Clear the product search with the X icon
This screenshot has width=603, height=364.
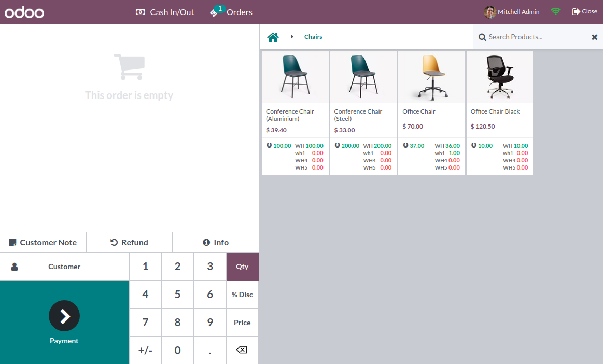click(595, 37)
